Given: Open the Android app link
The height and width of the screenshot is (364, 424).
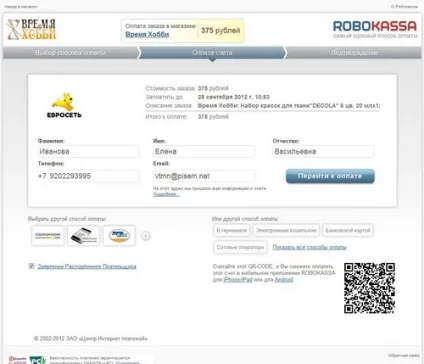Looking at the screenshot, I should (x=284, y=280).
